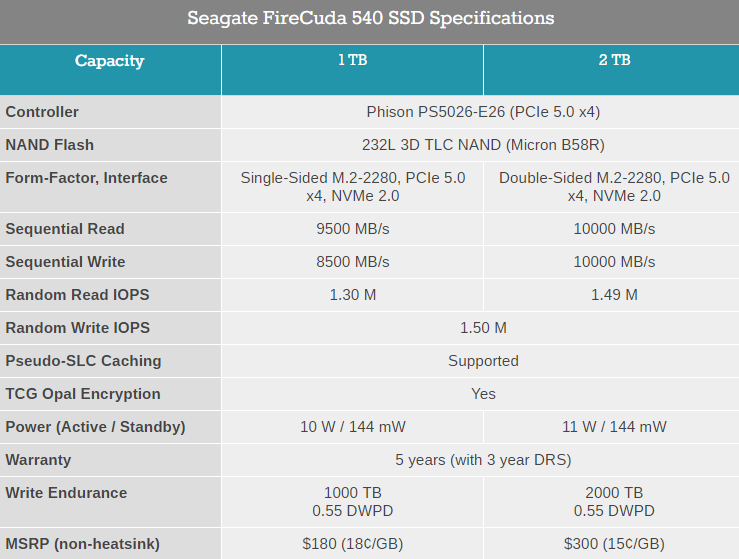Screen dimensions: 739x559
Task: Select the $180 MSRP price cell
Action: click(353, 544)
